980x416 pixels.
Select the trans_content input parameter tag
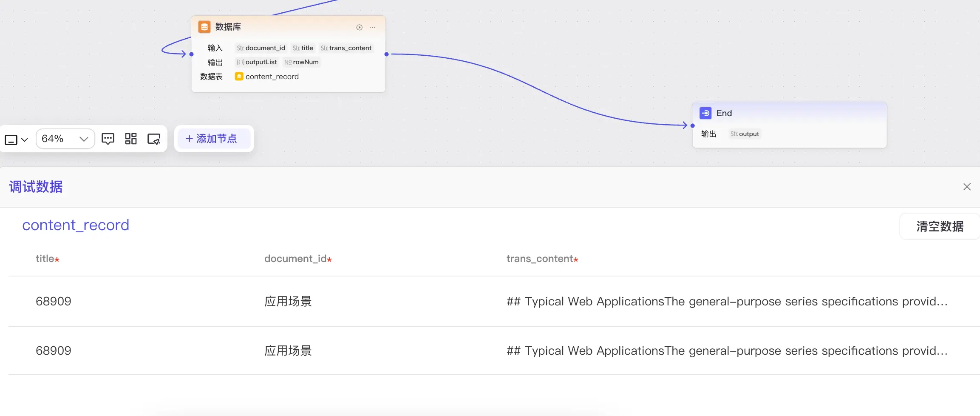pos(346,48)
